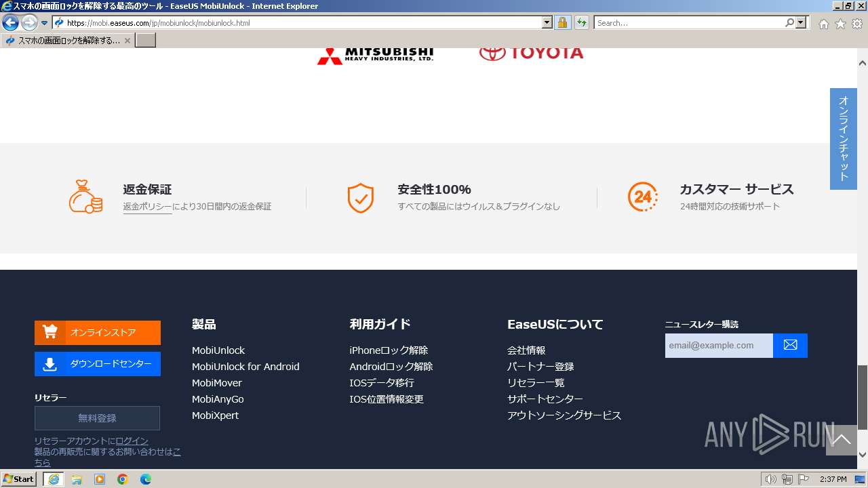868x488 pixels.
Task: Go back with the browser Back arrow
Action: [x=11, y=23]
